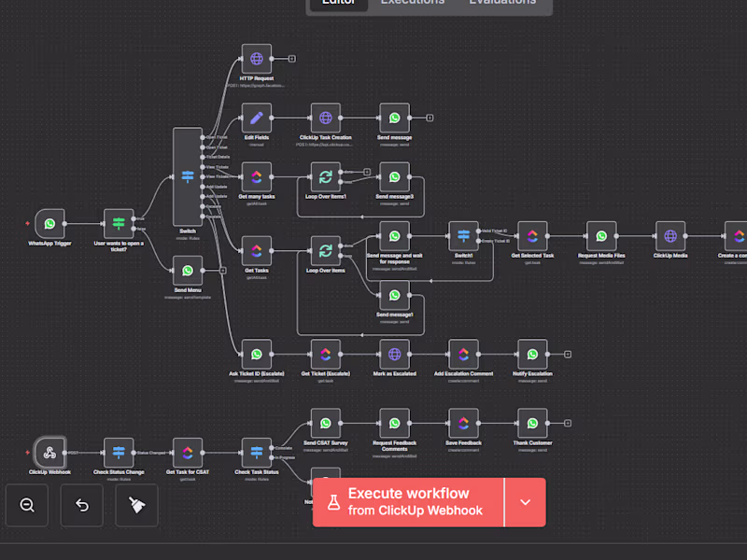747x560 pixels.
Task: Select the Get many tasks node
Action: click(256, 177)
